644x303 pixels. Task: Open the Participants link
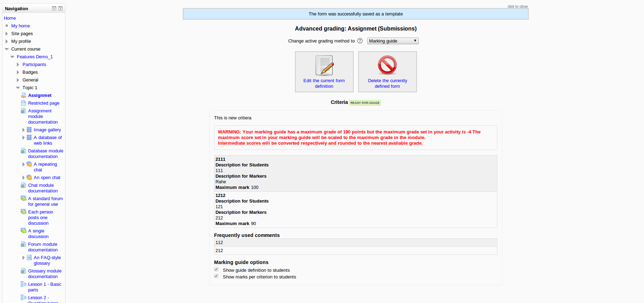coord(34,64)
